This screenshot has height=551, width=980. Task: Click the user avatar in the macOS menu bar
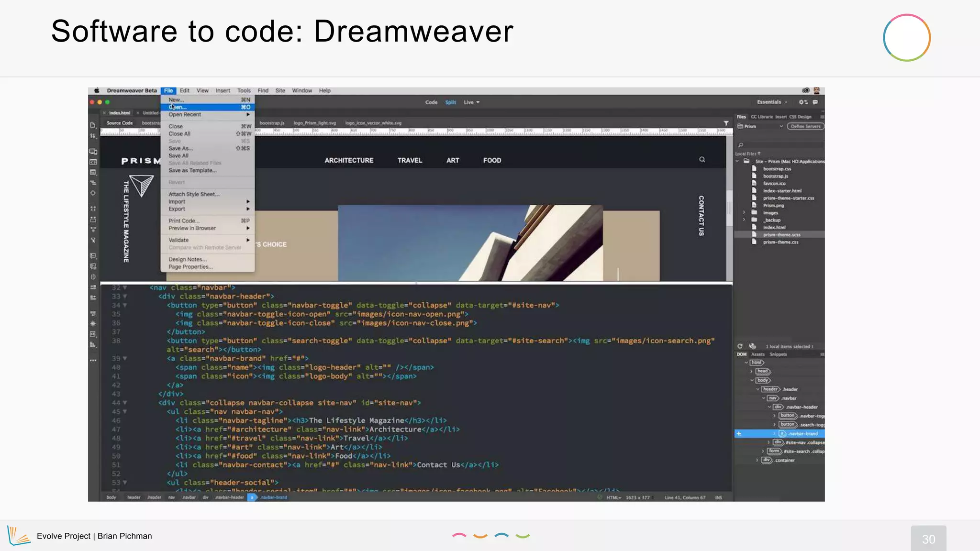817,90
